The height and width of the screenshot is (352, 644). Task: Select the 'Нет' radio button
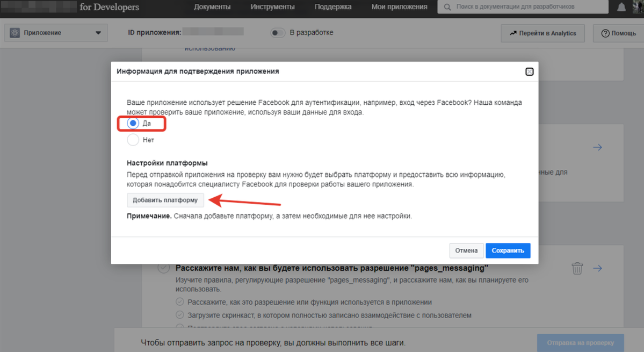[x=133, y=140]
